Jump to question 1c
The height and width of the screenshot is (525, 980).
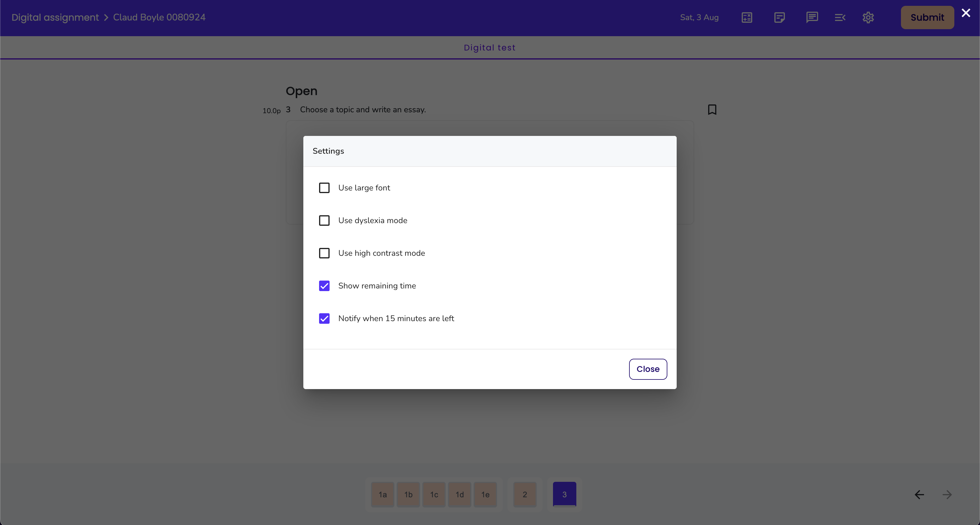click(434, 495)
